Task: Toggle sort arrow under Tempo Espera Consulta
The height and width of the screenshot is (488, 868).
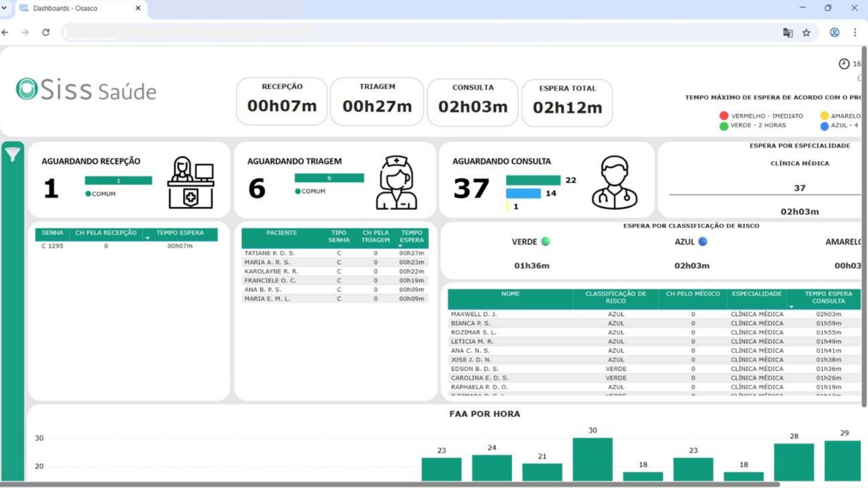Action: point(791,307)
